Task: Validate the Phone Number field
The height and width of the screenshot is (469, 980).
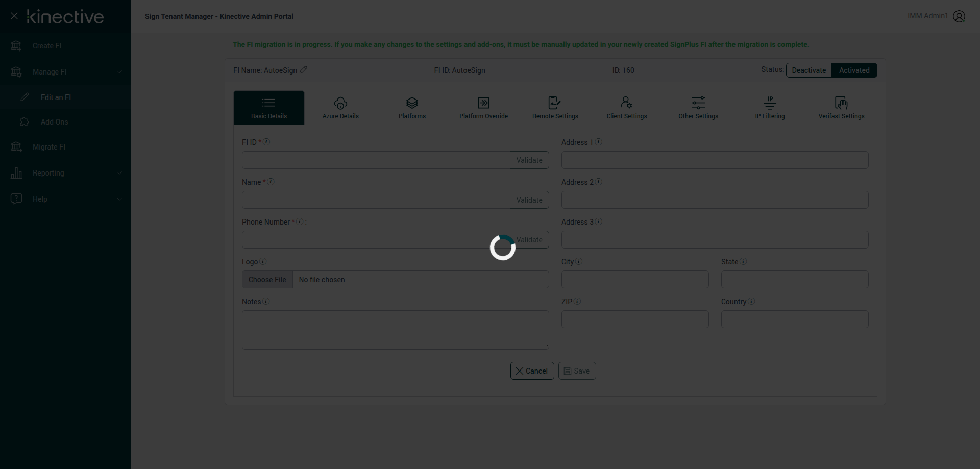Action: [529, 240]
